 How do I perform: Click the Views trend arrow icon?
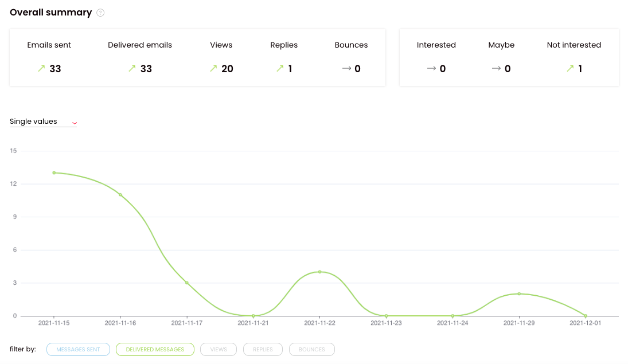212,68
